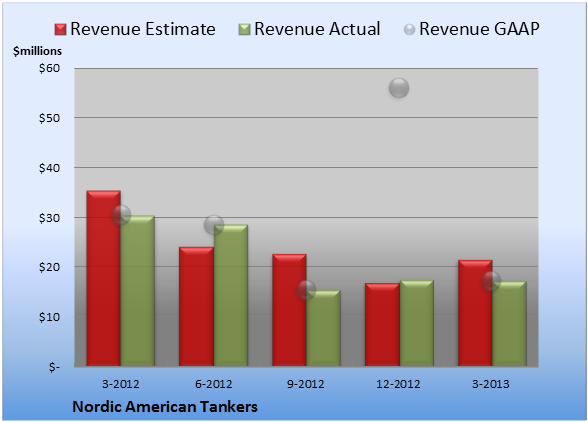Click the "$-" zero y-axis label
Image resolution: width=588 pixels, height=422 pixels.
click(x=54, y=367)
